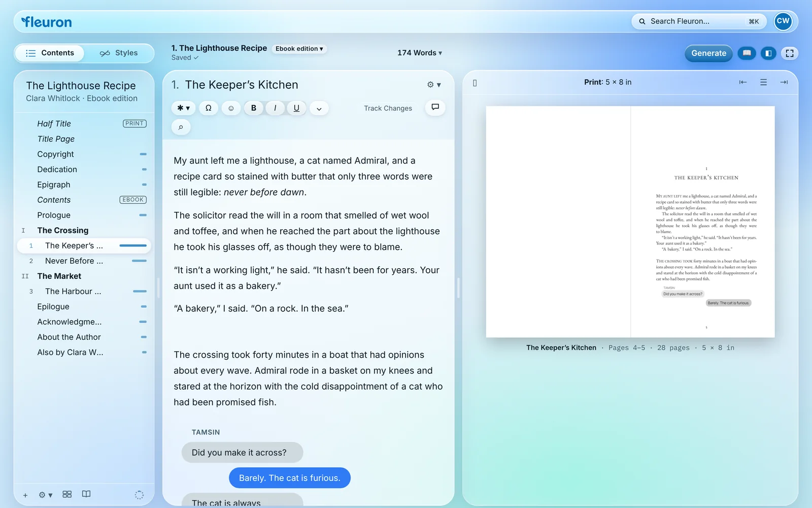Viewport: 812px width, 508px height.
Task: Toggle Track Changes
Action: [388, 108]
